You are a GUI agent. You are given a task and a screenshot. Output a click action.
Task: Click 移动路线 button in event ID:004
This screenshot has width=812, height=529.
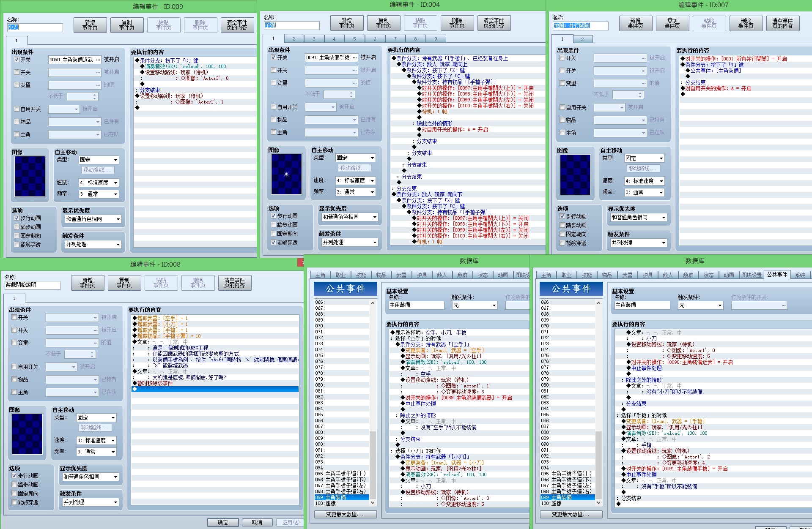pyautogui.click(x=355, y=168)
